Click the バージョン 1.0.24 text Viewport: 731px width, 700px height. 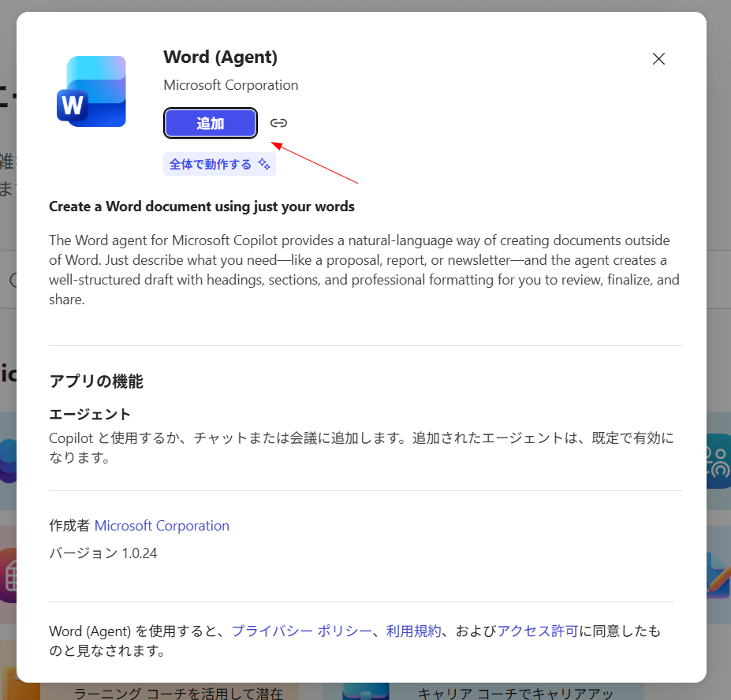coord(103,553)
